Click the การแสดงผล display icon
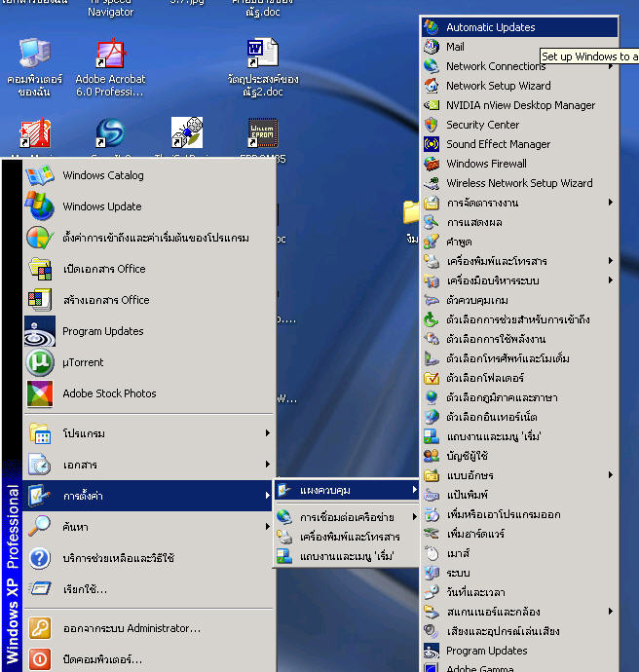The image size is (639, 672). pos(432,222)
